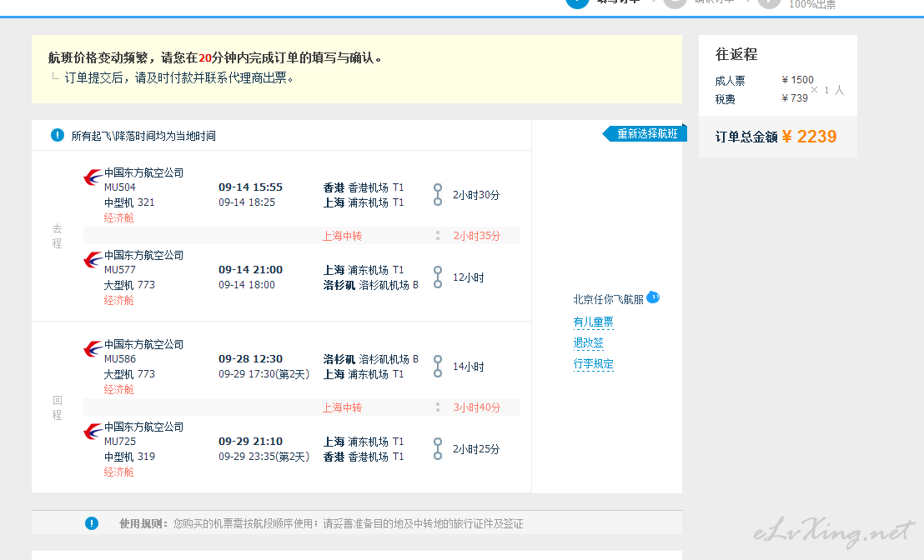Click the 回程 return label

point(58,407)
